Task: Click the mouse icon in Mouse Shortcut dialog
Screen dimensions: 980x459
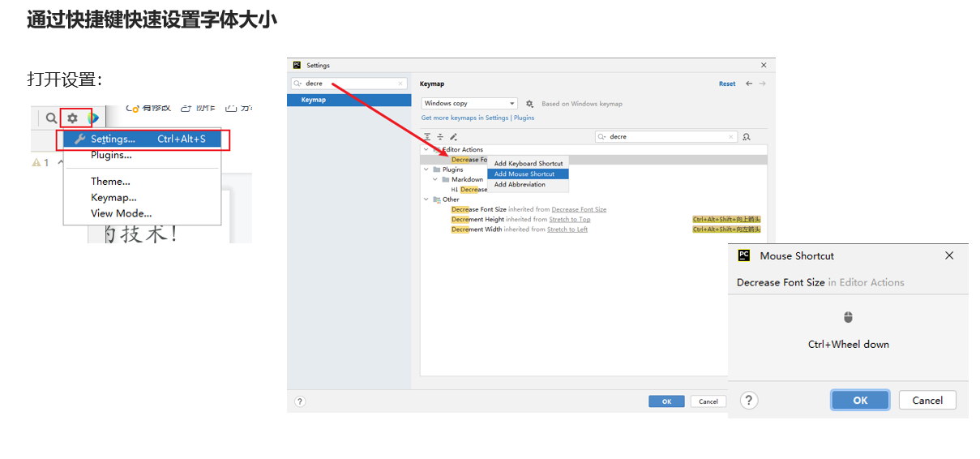Action: pyautogui.click(x=848, y=317)
